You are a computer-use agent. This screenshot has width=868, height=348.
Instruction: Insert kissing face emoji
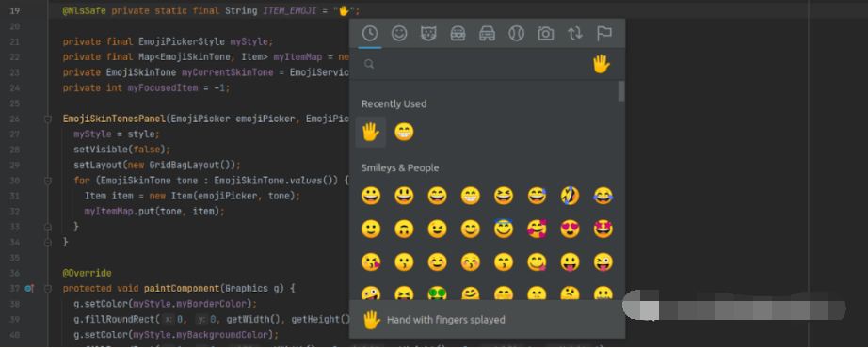pyautogui.click(x=404, y=262)
